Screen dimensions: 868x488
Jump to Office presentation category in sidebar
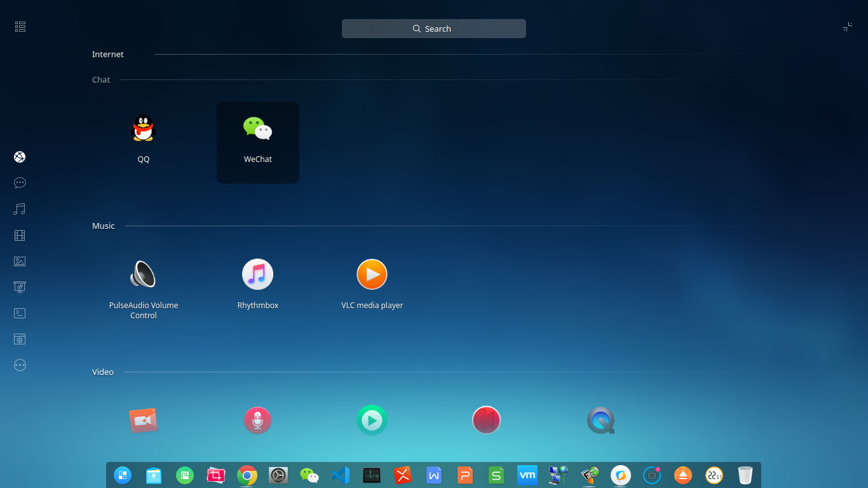(20, 287)
